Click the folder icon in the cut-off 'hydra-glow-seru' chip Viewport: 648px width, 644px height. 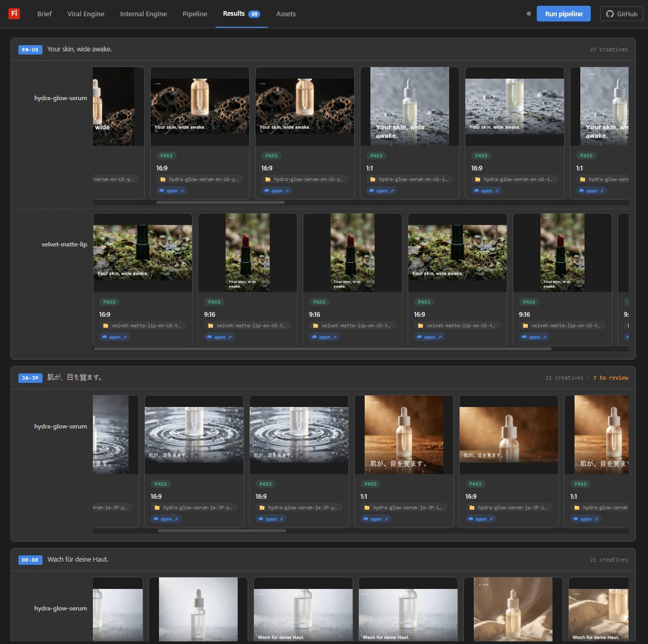tap(583, 179)
